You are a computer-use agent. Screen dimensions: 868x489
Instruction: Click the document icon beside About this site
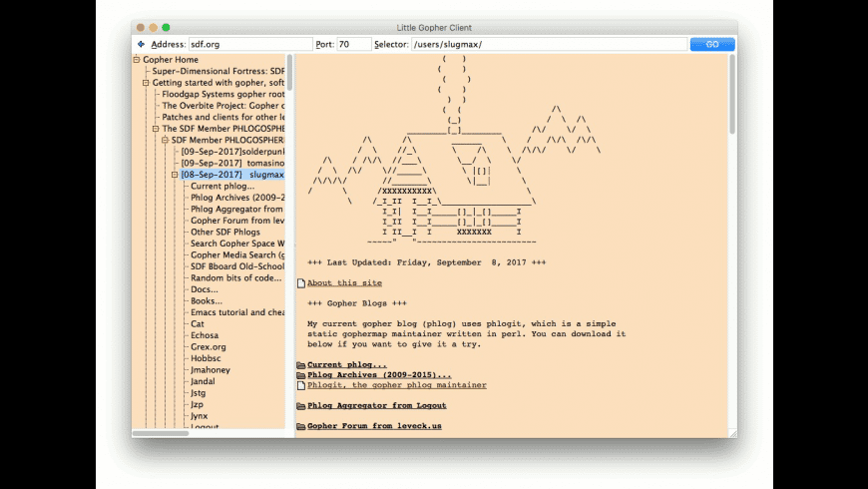[x=301, y=283]
